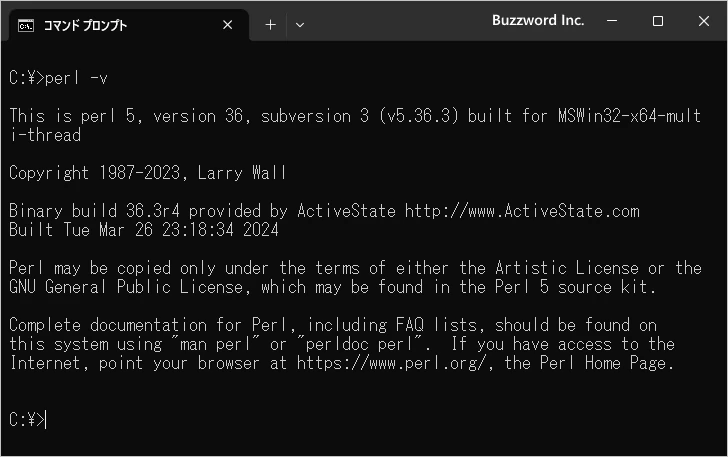
Task: Expand the new tab profile dropdown chevron
Action: click(300, 25)
